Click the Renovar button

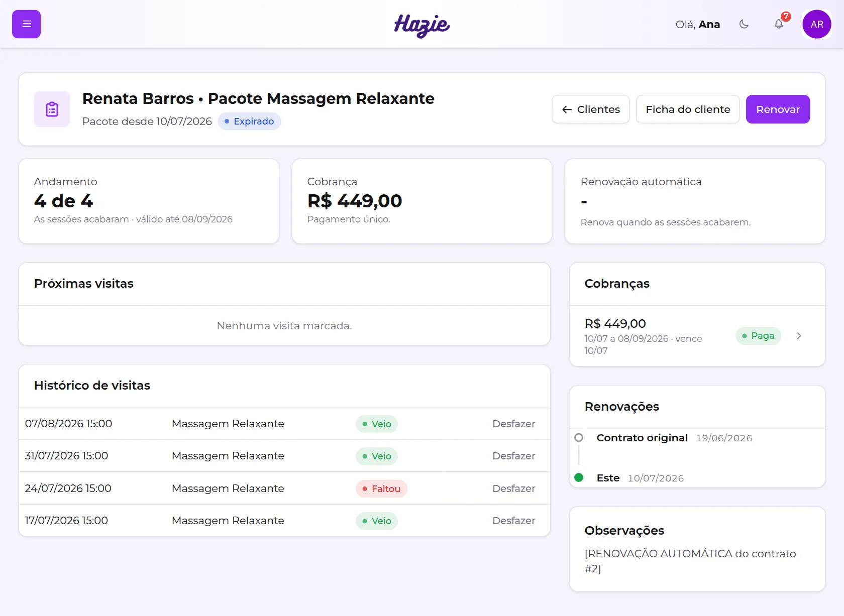coord(778,109)
